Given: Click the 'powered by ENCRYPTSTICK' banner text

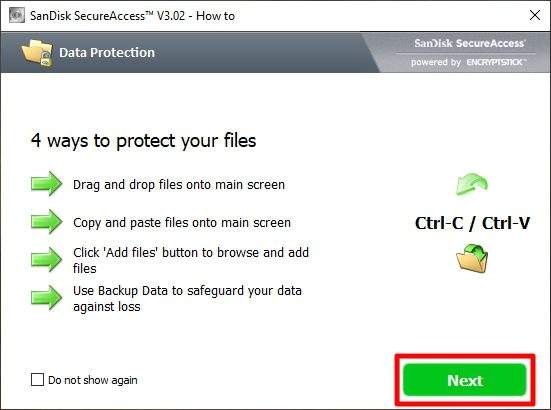Looking at the screenshot, I should click(x=469, y=62).
